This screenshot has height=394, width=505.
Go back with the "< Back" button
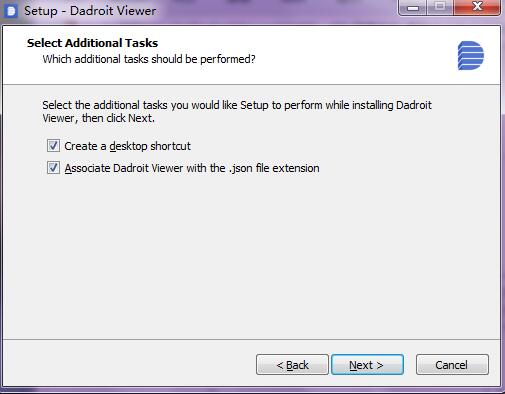pyautogui.click(x=292, y=365)
